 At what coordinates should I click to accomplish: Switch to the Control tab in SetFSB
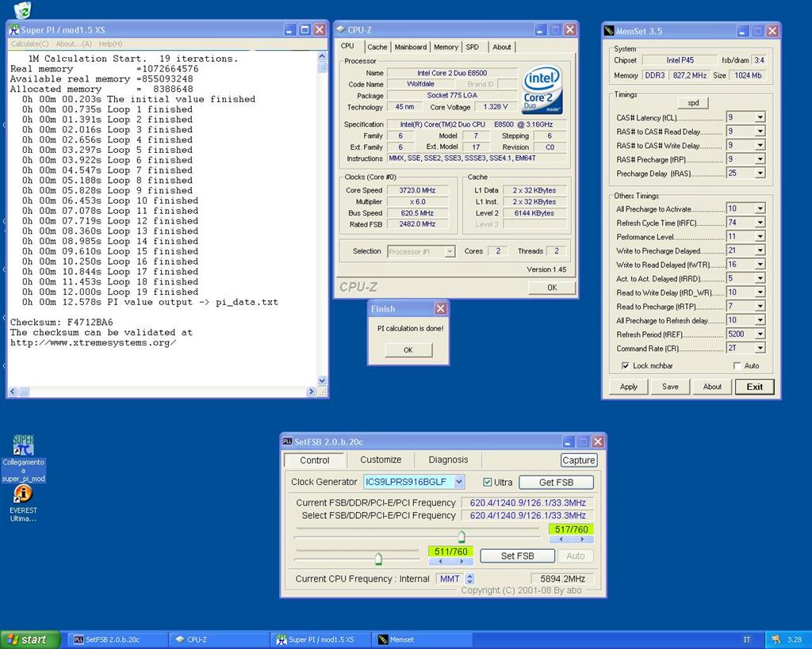(x=314, y=460)
